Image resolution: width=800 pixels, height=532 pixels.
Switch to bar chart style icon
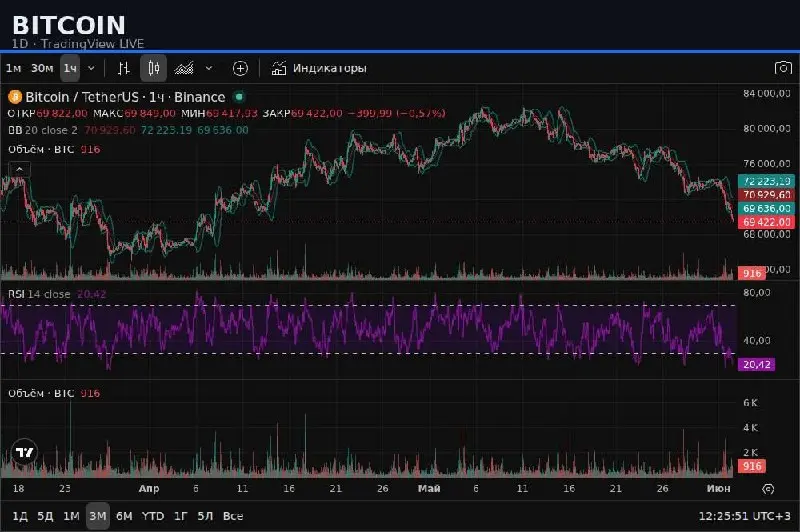(x=123, y=68)
